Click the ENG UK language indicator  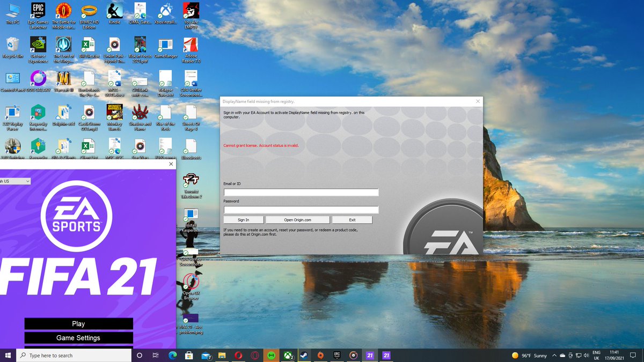click(596, 355)
